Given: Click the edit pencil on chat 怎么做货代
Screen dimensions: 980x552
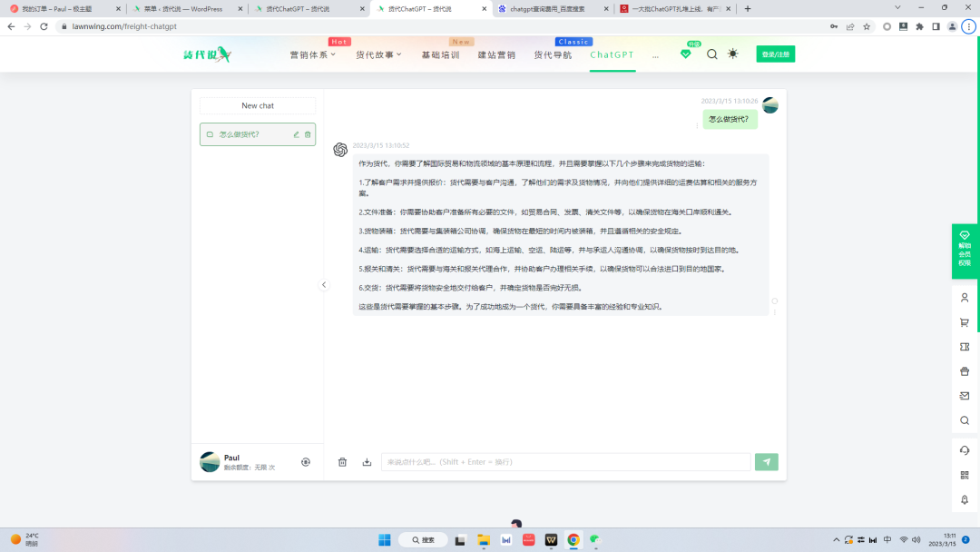Looking at the screenshot, I should [x=296, y=133].
